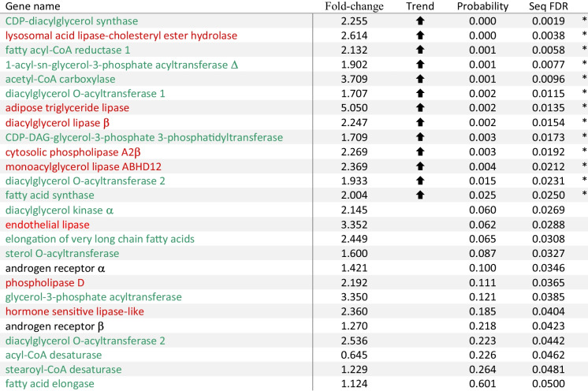Click the trend arrow for diacylglycerol lipase β
This screenshot has height=391, width=588.
pyautogui.click(x=420, y=123)
